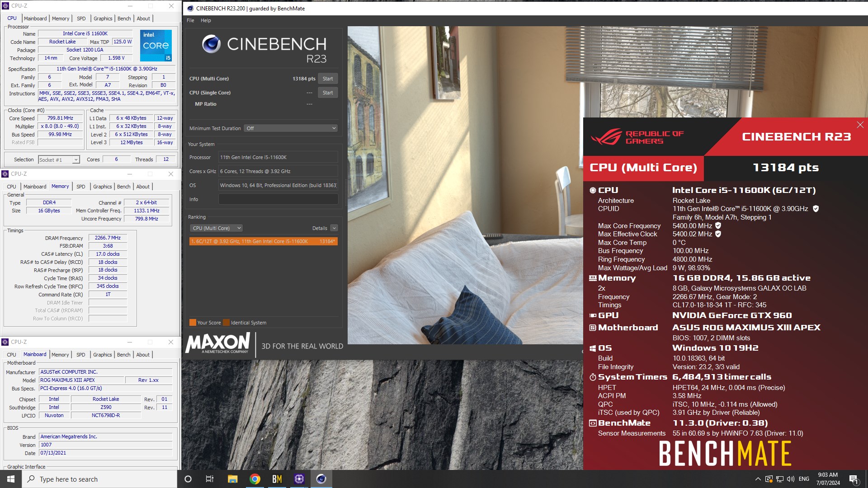Click the ENG language indicator in the tray
The width and height of the screenshot is (868, 488).
pyautogui.click(x=804, y=479)
